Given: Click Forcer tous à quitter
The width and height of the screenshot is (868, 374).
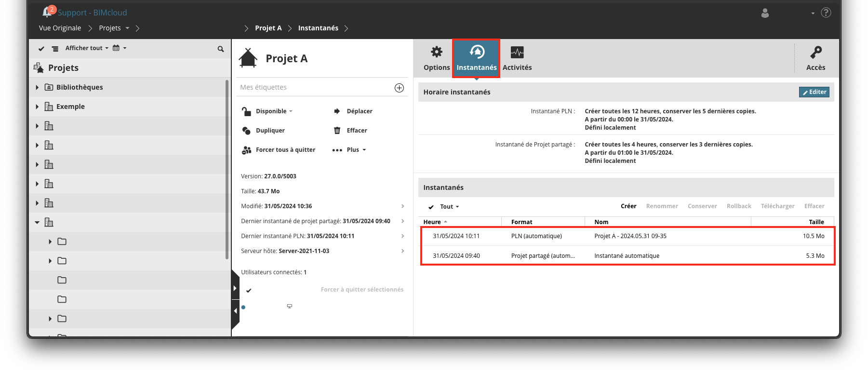Looking at the screenshot, I should [279, 150].
